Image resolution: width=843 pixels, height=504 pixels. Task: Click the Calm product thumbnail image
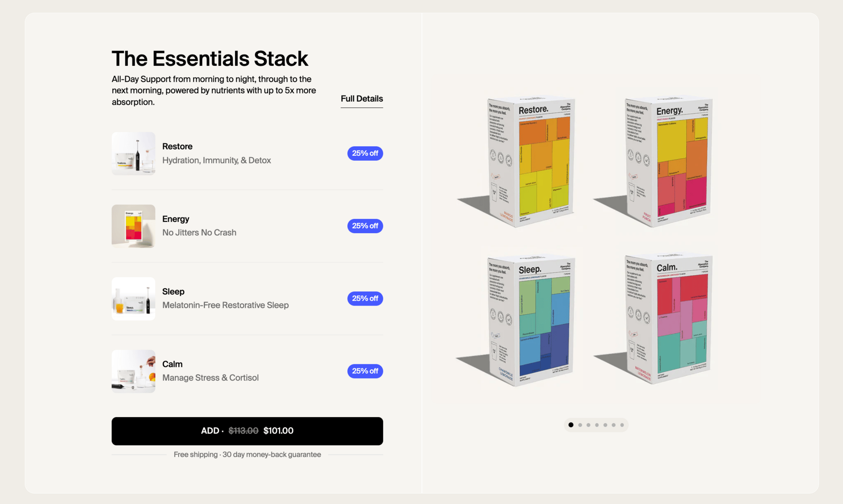(133, 371)
